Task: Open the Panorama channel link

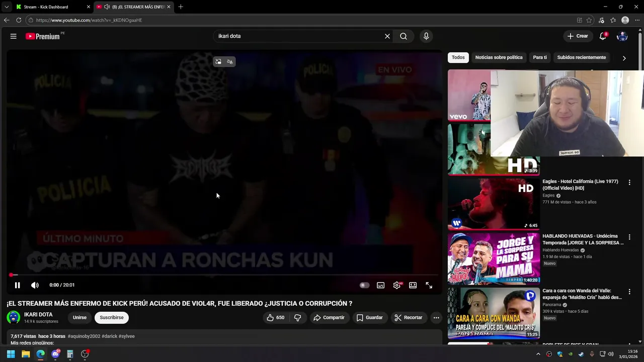Action: 552,305
